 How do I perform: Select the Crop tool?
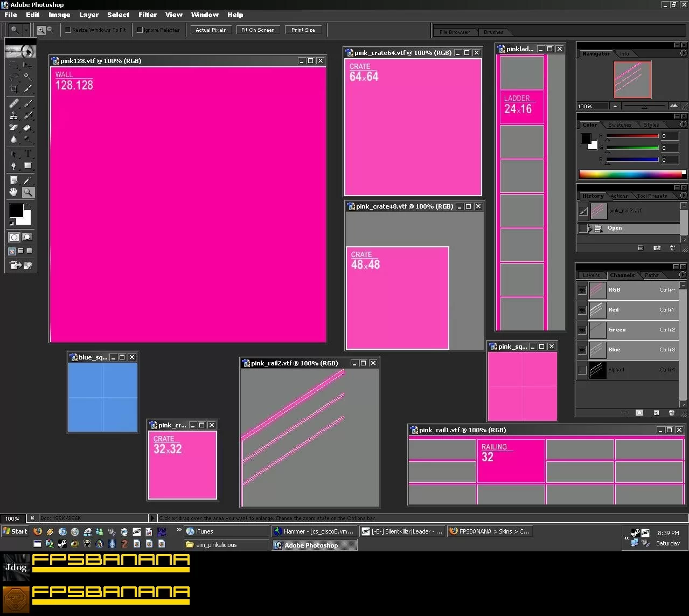(14, 89)
